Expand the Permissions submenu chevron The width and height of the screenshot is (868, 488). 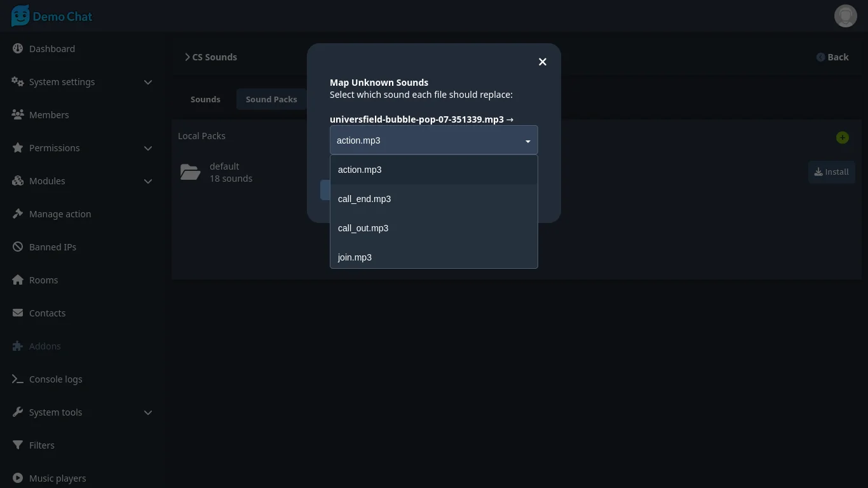(147, 148)
